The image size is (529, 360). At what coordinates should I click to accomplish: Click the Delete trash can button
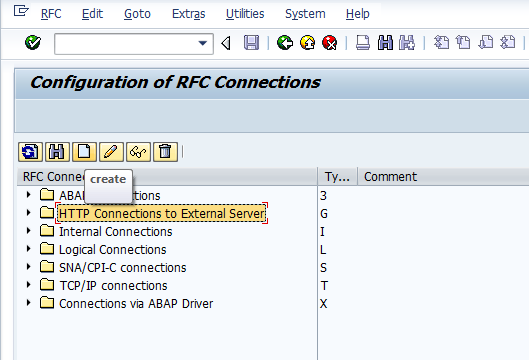165,152
